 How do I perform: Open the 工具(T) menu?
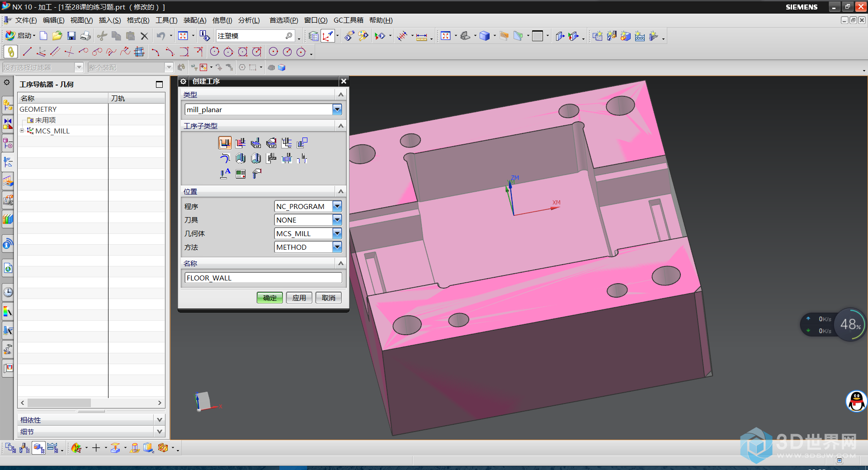(166, 20)
